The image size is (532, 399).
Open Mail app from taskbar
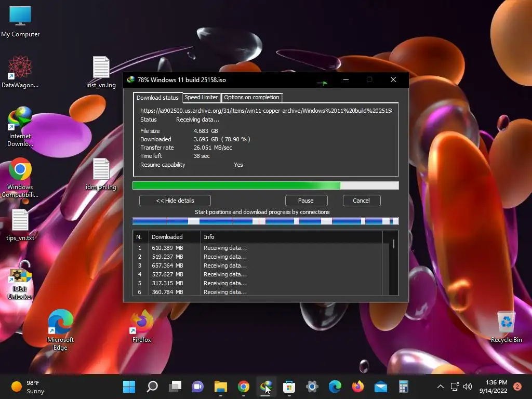click(x=381, y=387)
